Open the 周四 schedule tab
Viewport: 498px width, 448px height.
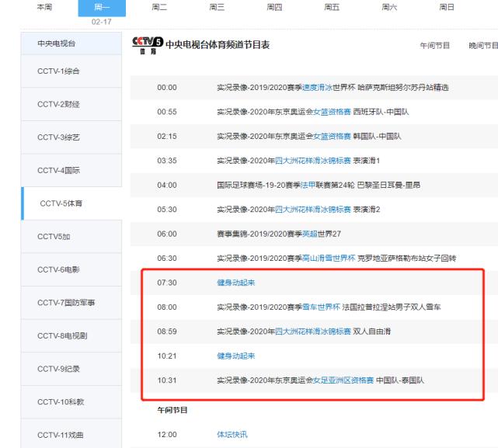[274, 7]
